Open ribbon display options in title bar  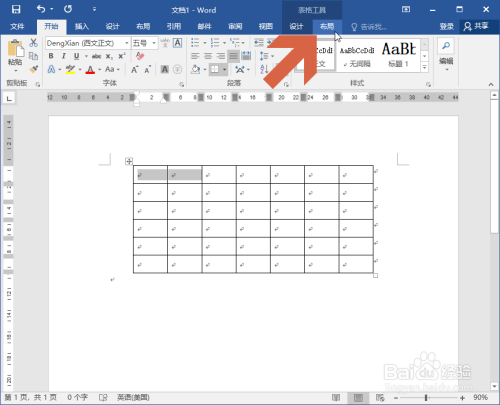coord(406,9)
